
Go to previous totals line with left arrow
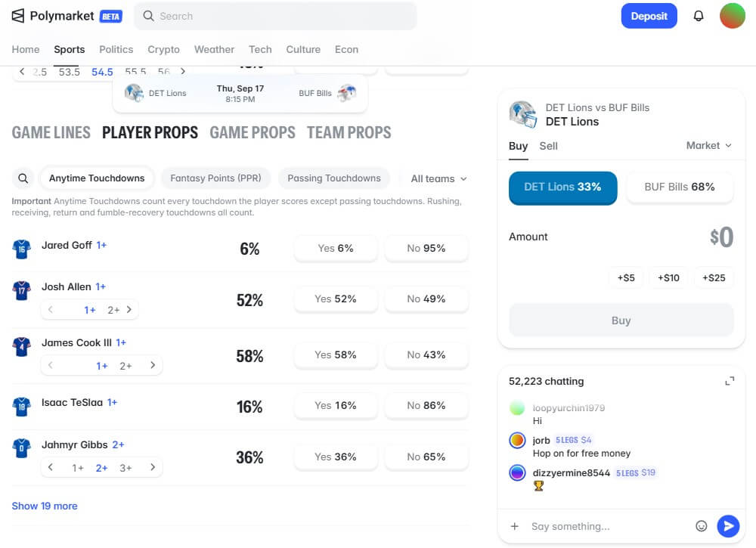click(22, 71)
